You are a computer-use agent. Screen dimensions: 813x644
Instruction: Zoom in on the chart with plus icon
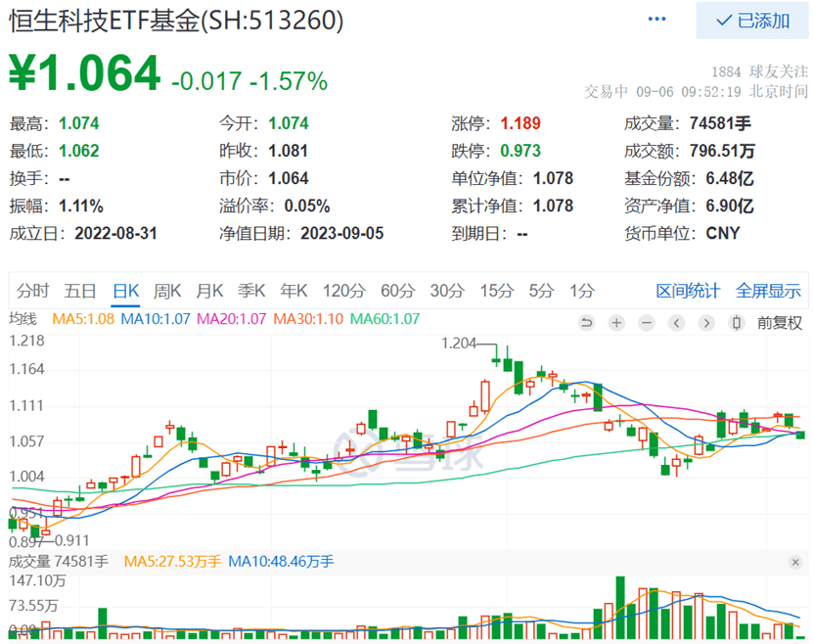click(615, 323)
